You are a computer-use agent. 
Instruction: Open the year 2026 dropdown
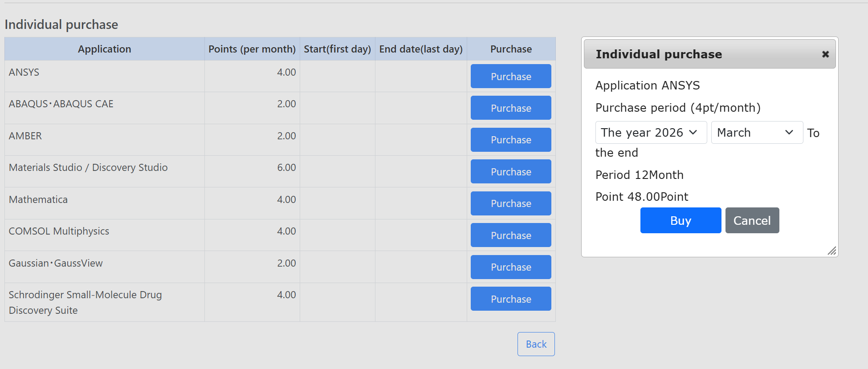651,133
